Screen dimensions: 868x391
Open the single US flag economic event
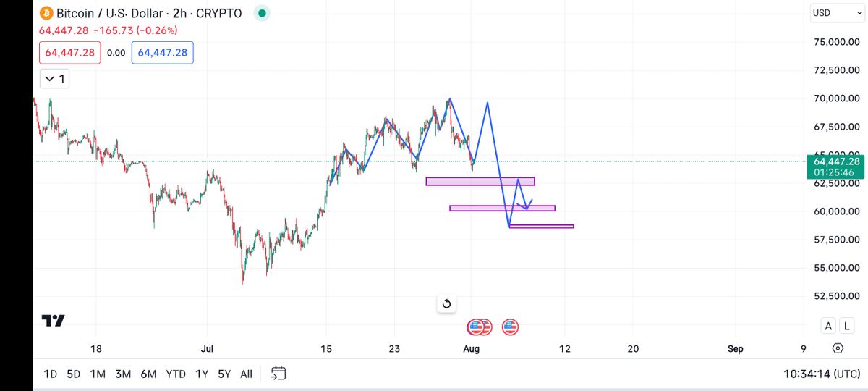pyautogui.click(x=511, y=327)
